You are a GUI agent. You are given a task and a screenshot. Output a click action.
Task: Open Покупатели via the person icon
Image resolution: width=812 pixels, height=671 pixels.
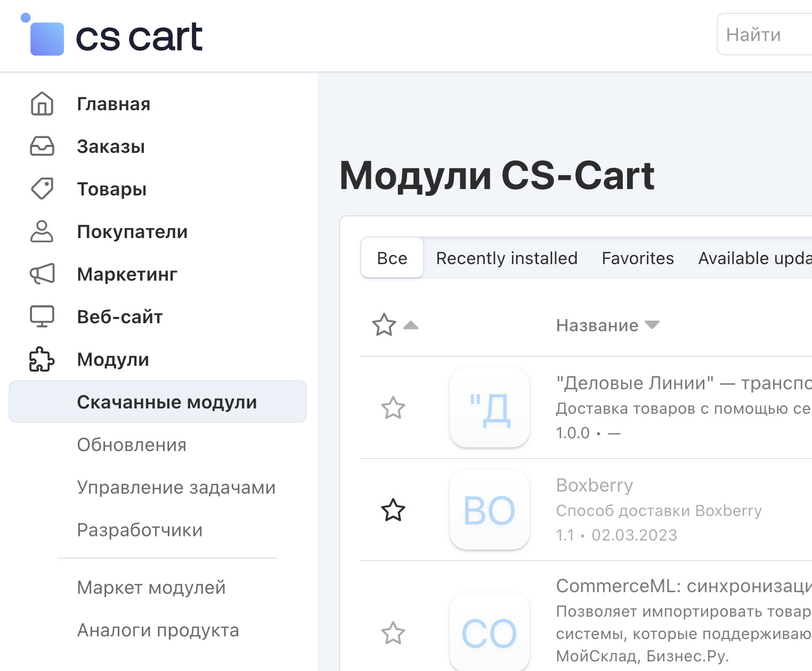[42, 232]
